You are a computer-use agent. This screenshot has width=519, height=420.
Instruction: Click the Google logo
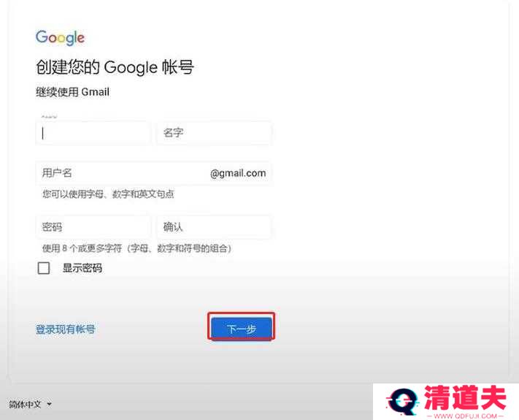coord(60,38)
